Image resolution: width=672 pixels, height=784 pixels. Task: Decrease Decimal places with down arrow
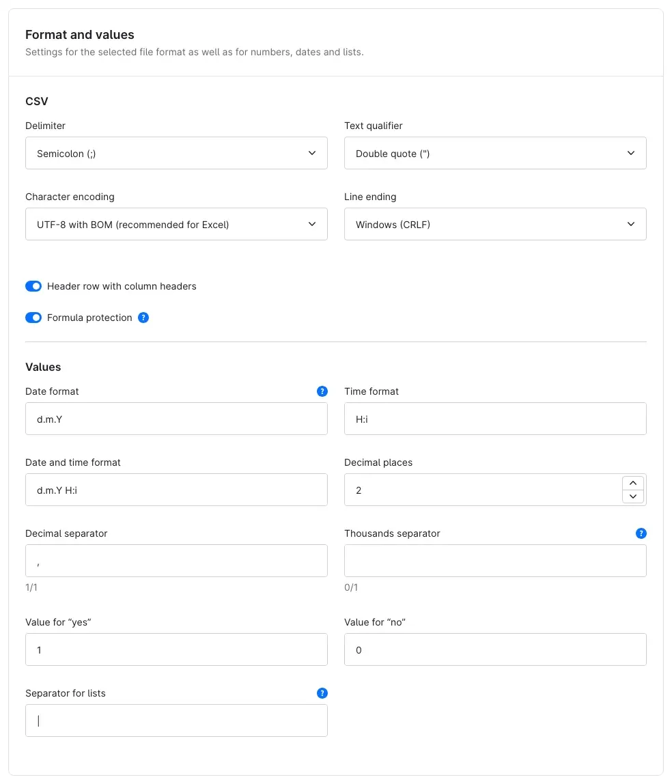[633, 496]
